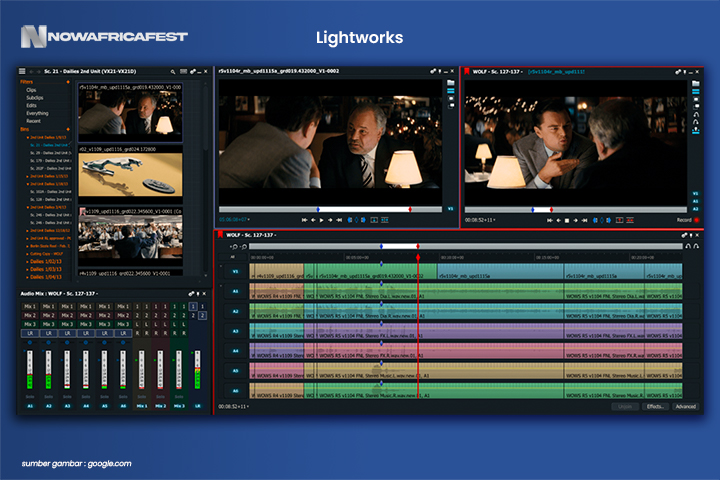Click the source viewer scrub bar
Viewport: 720px width, 480px height.
[330, 209]
